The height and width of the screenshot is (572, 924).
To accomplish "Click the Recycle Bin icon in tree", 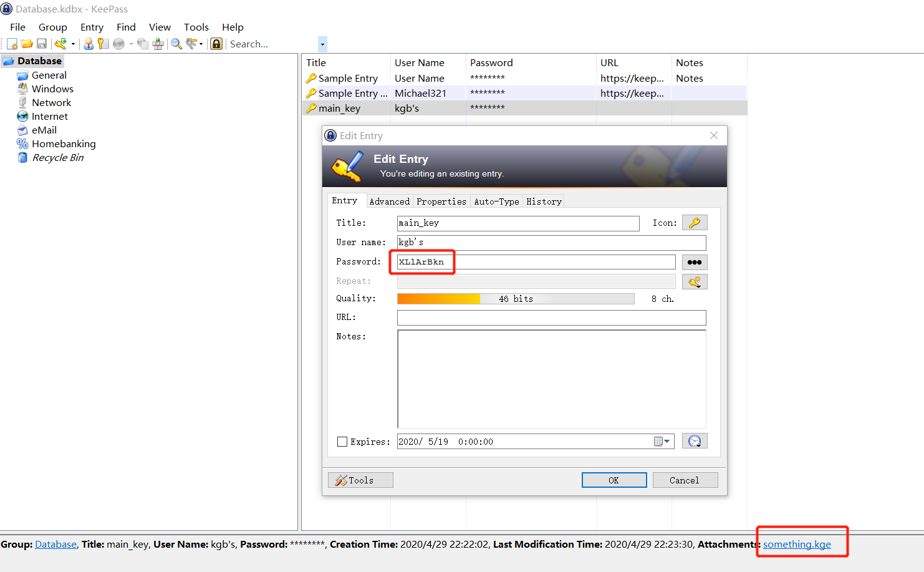I will click(x=23, y=157).
